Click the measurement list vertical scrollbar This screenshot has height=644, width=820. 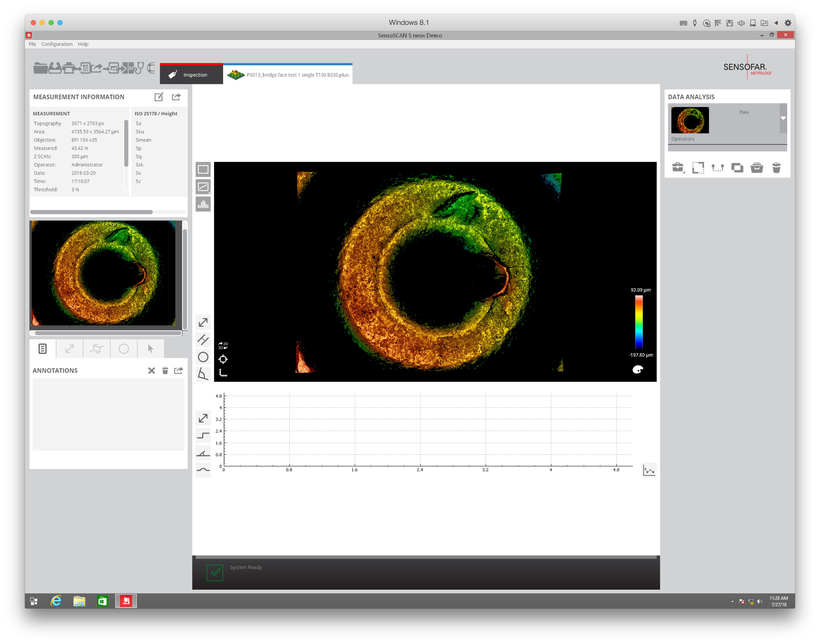coord(126,143)
